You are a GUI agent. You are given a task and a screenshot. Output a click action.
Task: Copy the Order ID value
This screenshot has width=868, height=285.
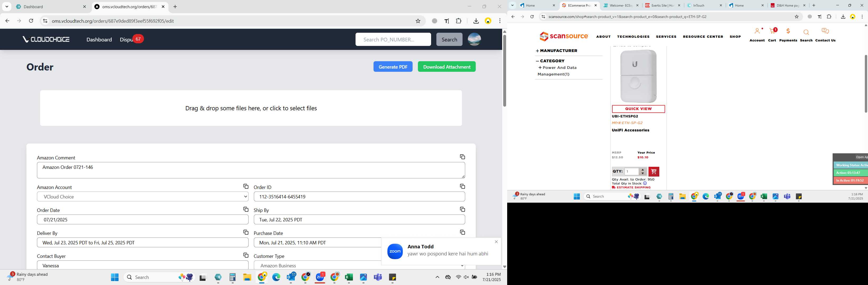[462, 186]
